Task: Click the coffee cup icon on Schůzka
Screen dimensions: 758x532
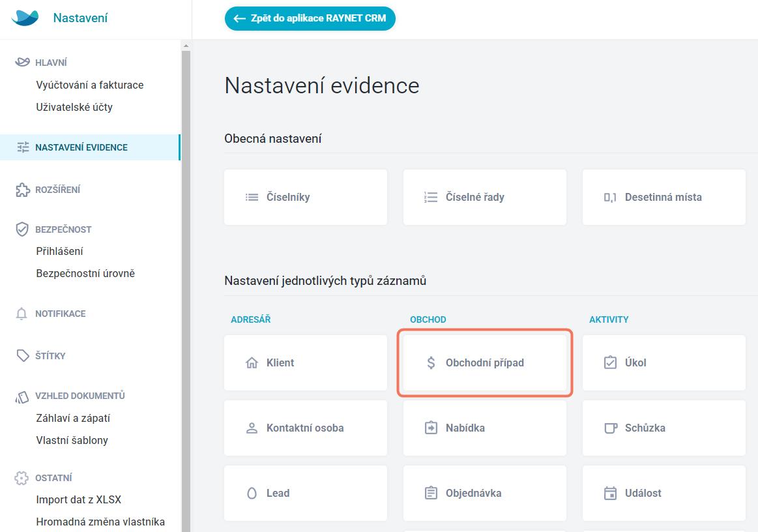Action: pos(610,428)
